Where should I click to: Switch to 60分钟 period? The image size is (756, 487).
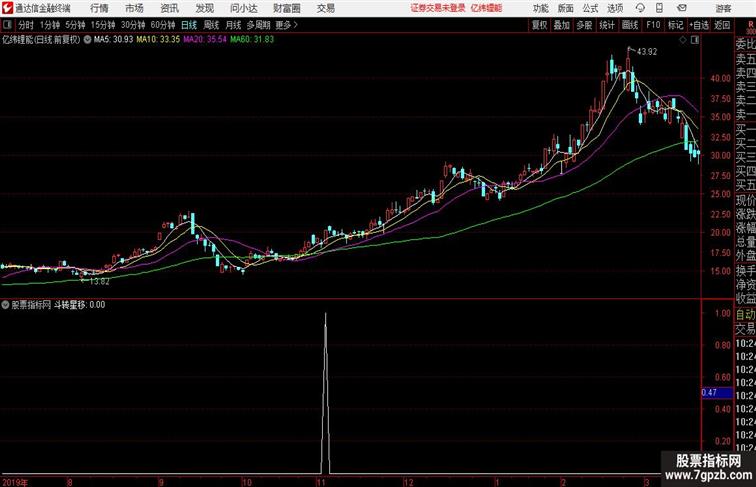coord(163,25)
